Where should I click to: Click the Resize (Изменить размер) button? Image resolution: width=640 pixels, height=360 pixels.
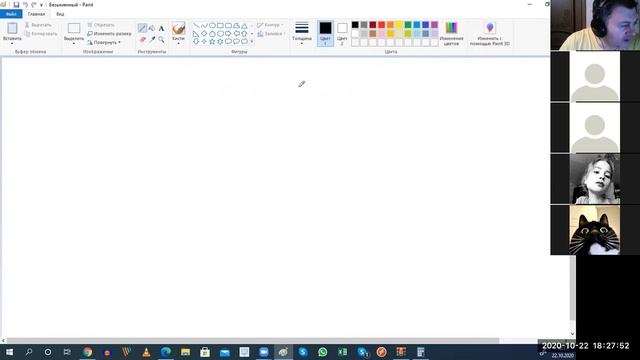click(x=109, y=33)
